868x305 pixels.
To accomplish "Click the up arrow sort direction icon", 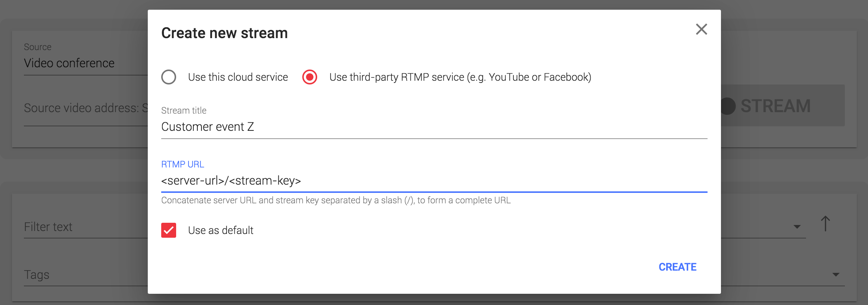I will [825, 224].
